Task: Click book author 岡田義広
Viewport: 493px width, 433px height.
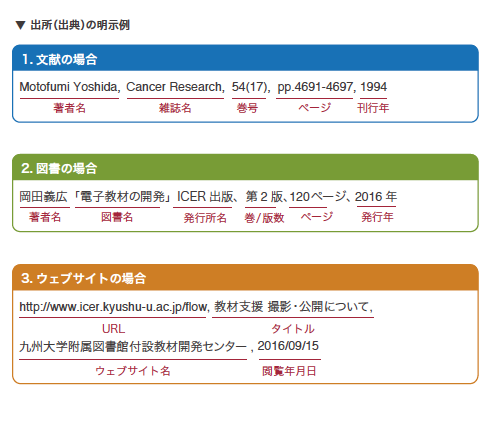Action: tap(43, 197)
